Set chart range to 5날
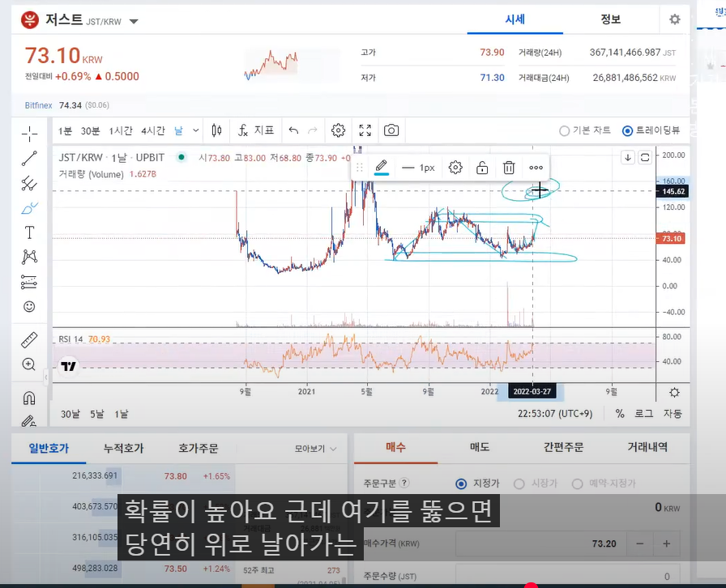Image resolution: width=726 pixels, height=588 pixels. pos(97,414)
